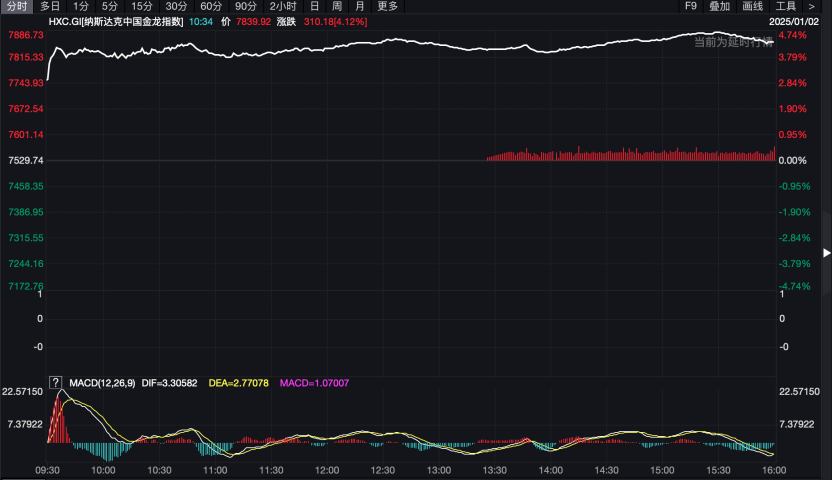Open the 工具 tools menu

(x=786, y=6)
